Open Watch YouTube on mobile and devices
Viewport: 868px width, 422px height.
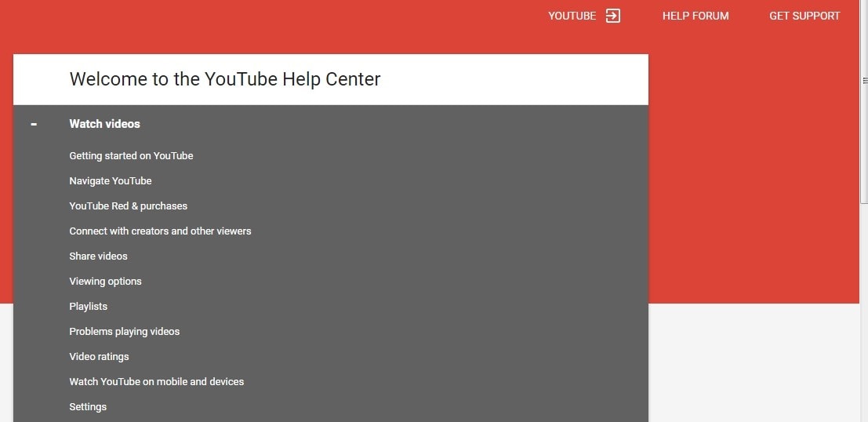(157, 381)
